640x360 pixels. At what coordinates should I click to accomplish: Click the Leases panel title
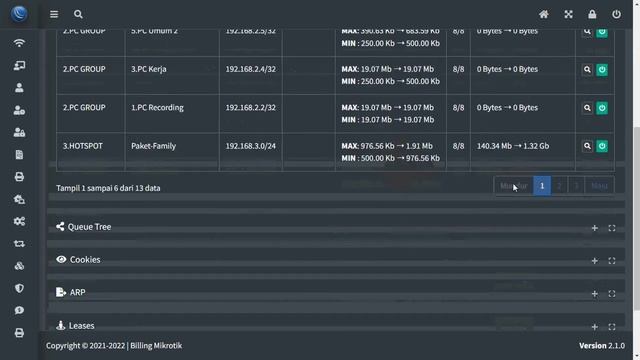82,325
